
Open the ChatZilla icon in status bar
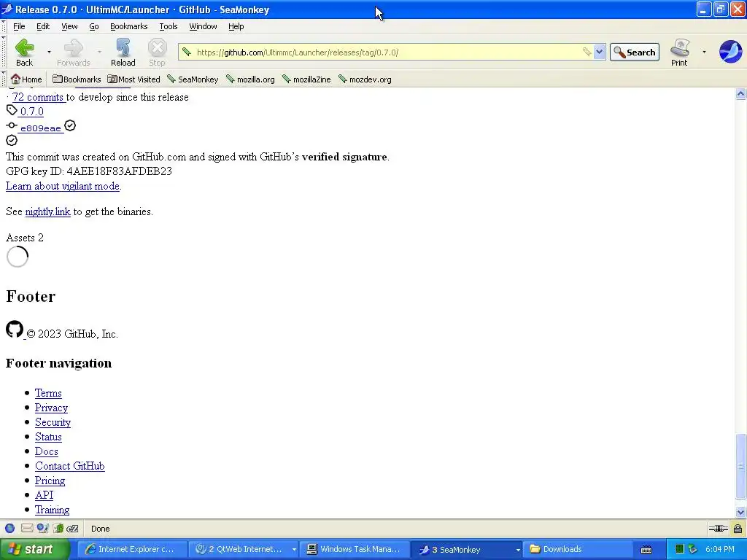pyautogui.click(x=72, y=528)
